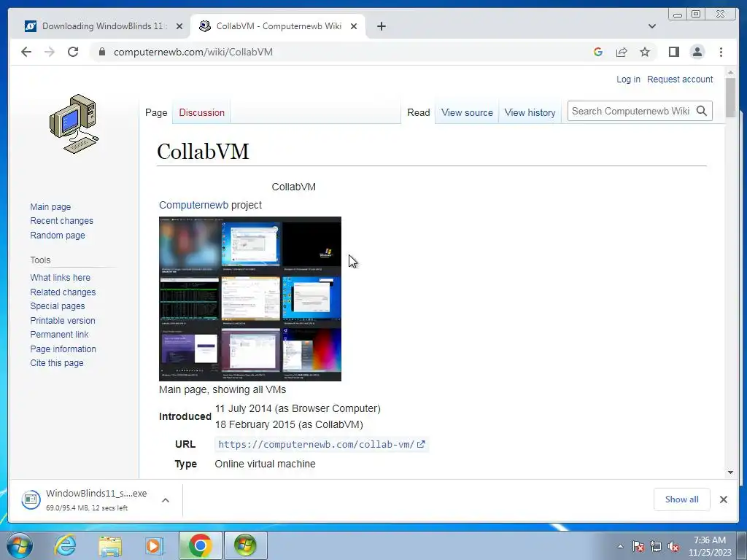
Task: Select the Page tab
Action: [x=156, y=113]
